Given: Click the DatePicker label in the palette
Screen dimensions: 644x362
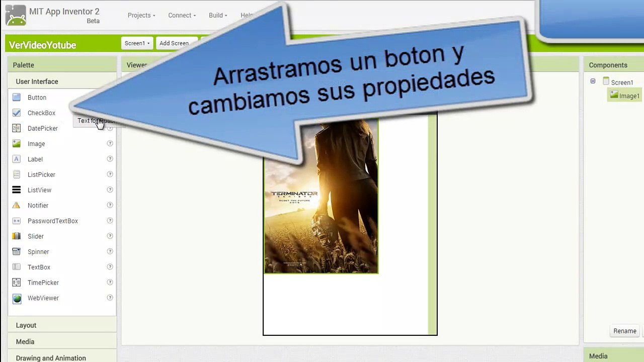Looking at the screenshot, I should [x=43, y=128].
